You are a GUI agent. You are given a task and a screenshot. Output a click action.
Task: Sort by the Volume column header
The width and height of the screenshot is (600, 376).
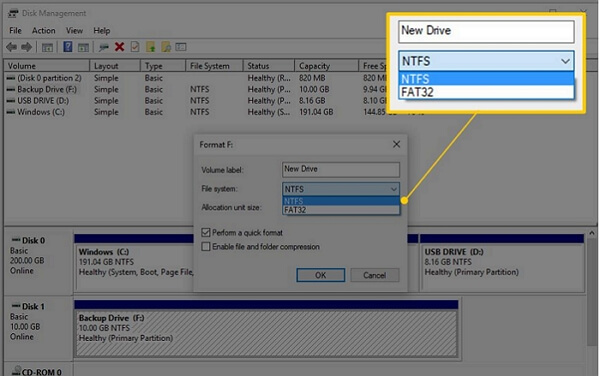pos(47,66)
